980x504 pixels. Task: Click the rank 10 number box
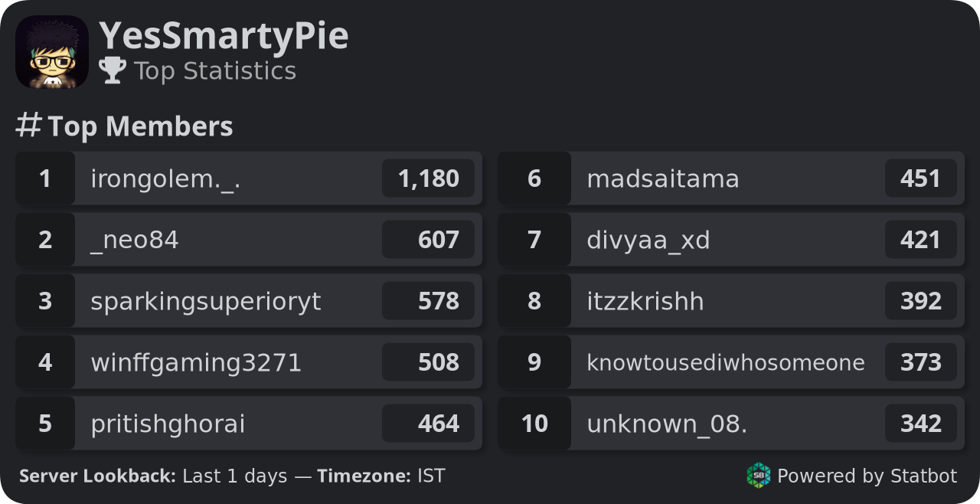pyautogui.click(x=534, y=424)
